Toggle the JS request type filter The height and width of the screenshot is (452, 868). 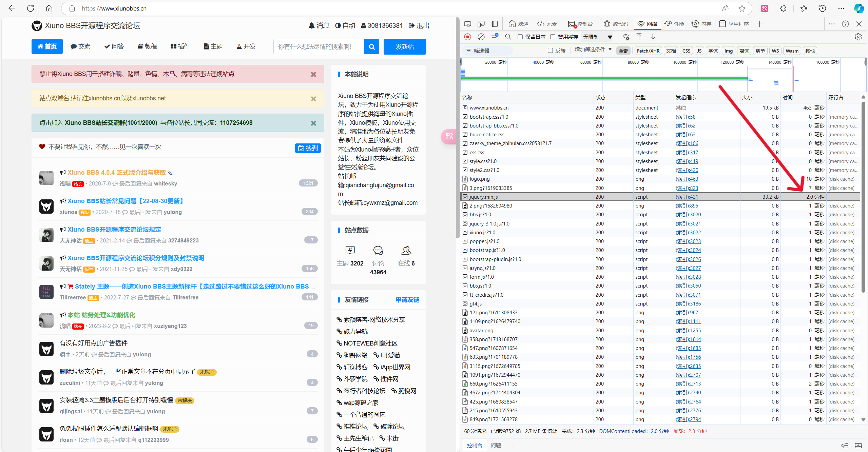(699, 51)
